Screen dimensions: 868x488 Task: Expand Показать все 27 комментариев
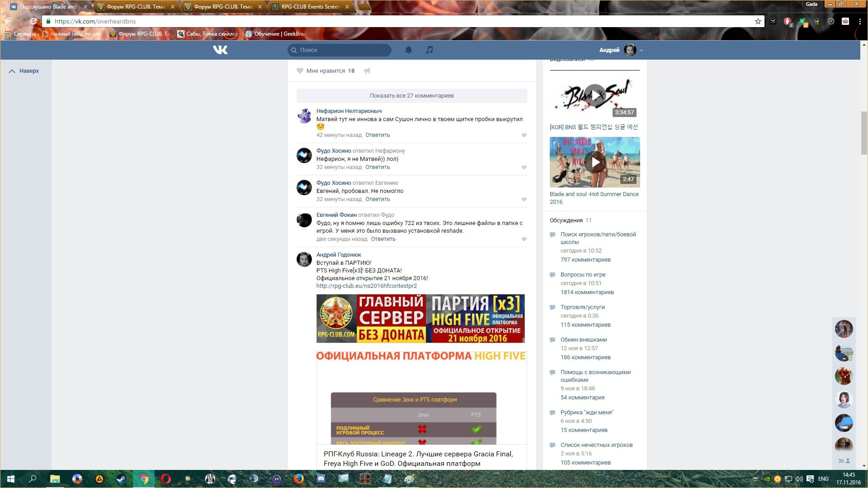click(x=411, y=95)
